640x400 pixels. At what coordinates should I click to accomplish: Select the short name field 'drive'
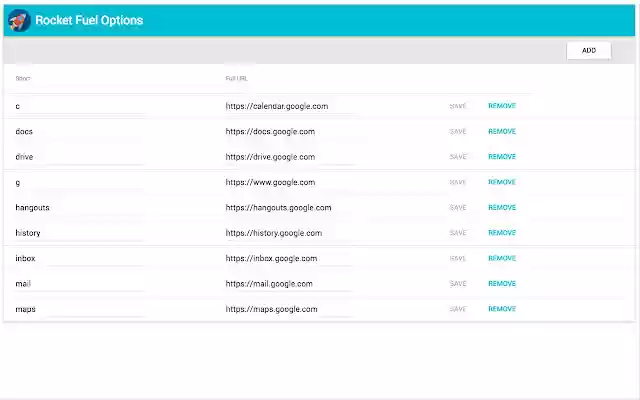80,157
